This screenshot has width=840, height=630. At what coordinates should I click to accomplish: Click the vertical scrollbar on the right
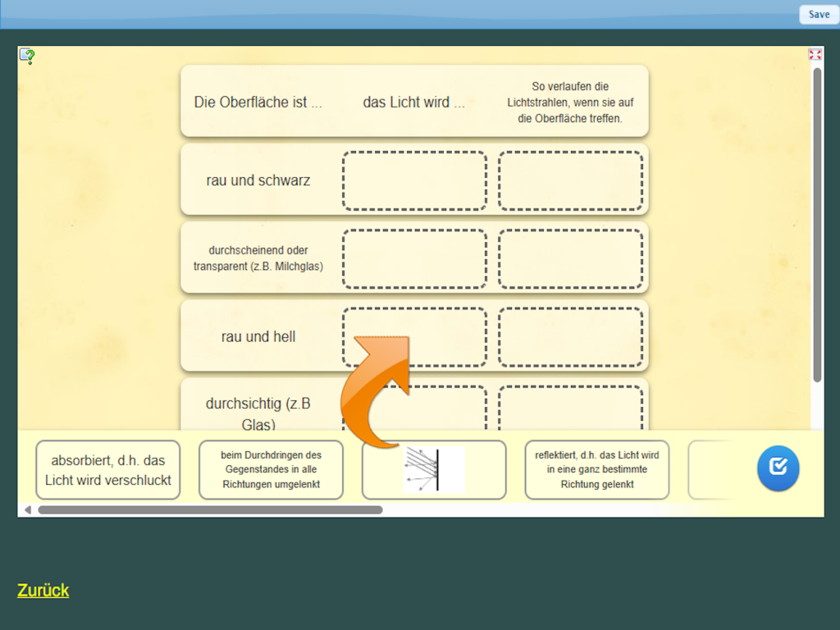pyautogui.click(x=817, y=221)
